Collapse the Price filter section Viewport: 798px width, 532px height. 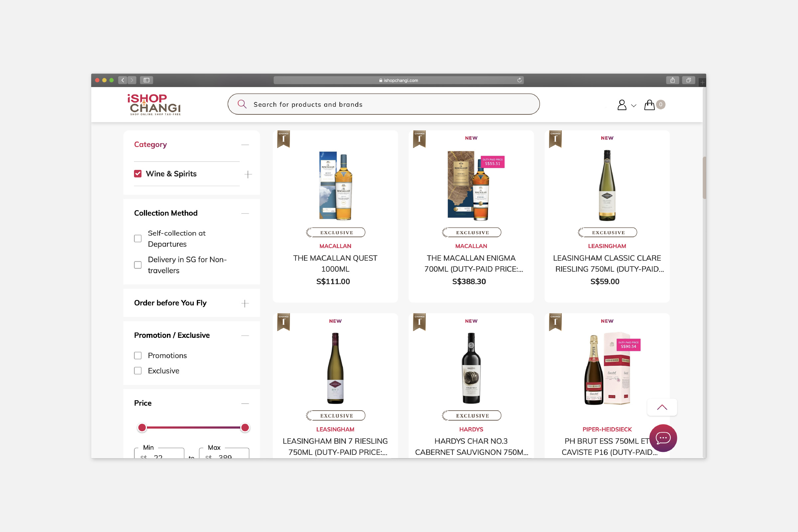[x=245, y=403]
